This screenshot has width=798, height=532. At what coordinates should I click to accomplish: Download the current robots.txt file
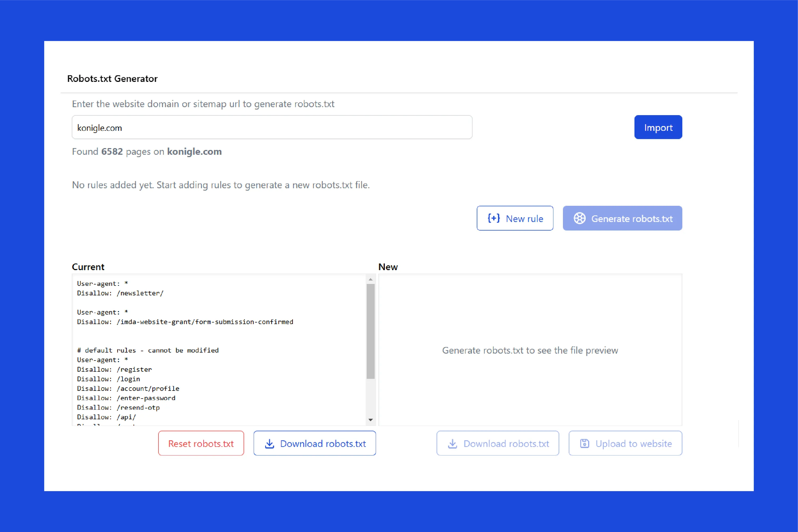315,443
